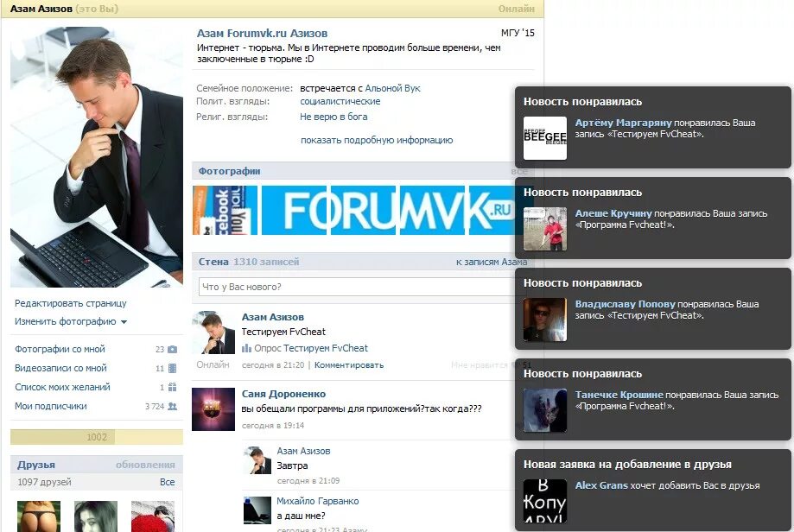Open Алеше Кручину notification link
The image size is (794, 532).
613,213
